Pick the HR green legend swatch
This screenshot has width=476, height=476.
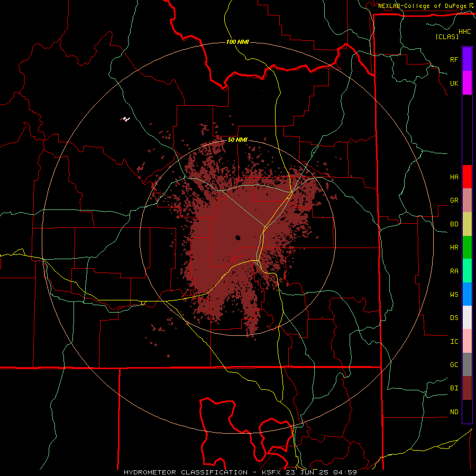(467, 248)
